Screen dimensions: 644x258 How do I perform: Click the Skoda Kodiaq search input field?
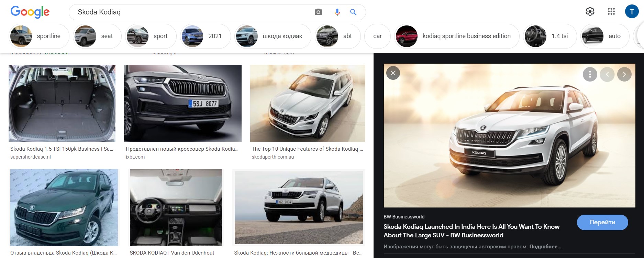coord(192,12)
